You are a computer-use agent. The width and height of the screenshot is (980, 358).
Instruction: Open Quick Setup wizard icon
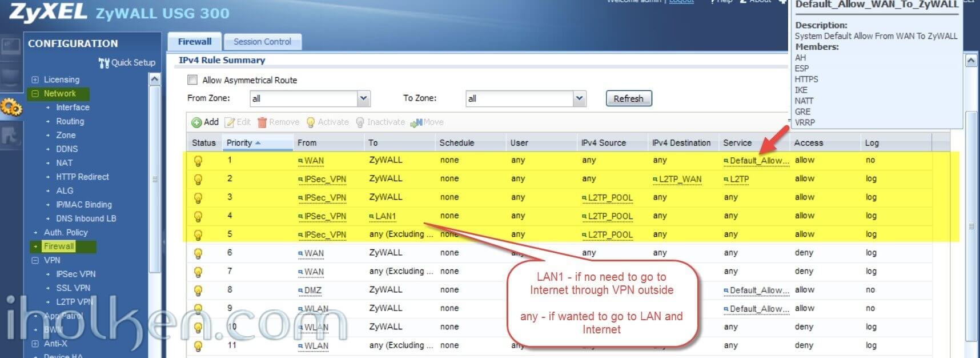pyautogui.click(x=104, y=63)
